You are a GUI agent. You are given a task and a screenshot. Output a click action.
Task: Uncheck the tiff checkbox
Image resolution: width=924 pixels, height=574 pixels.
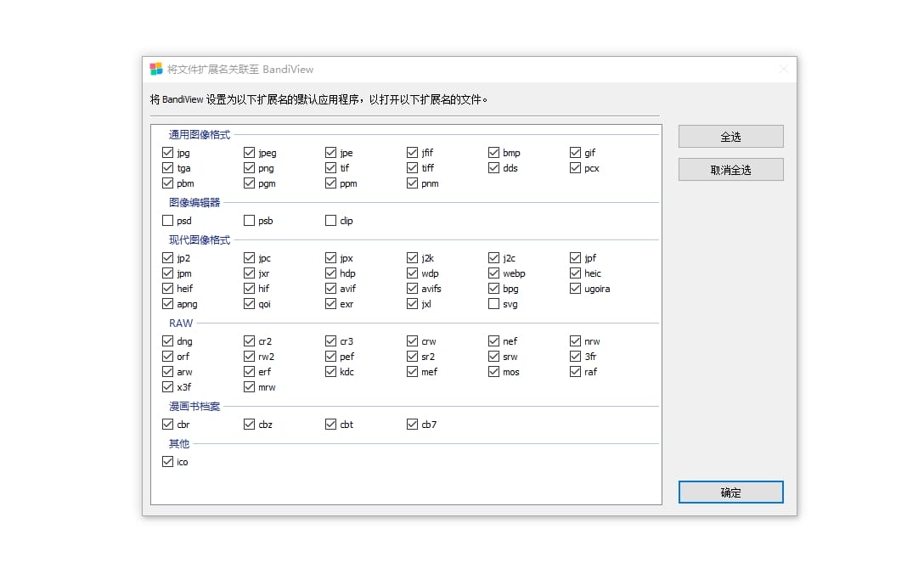click(x=412, y=168)
